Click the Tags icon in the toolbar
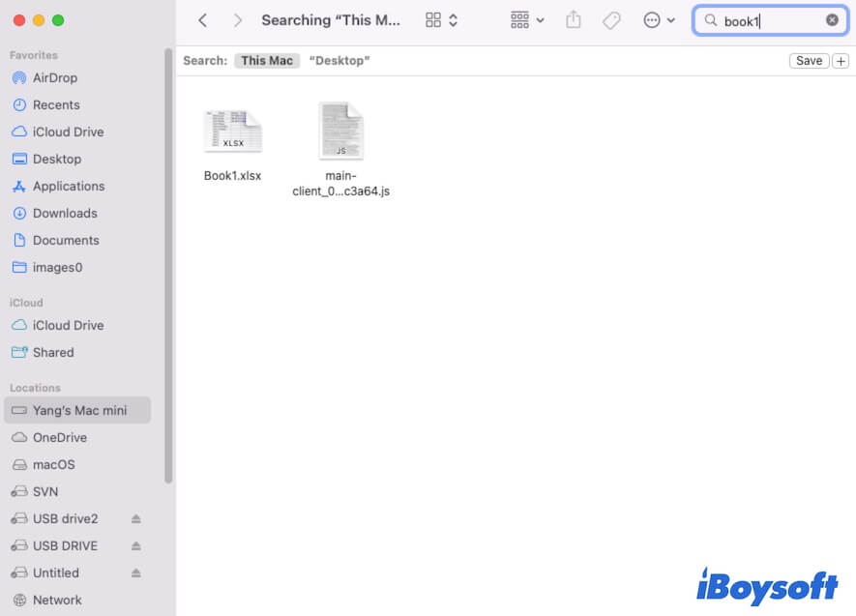This screenshot has width=856, height=616. tap(611, 19)
